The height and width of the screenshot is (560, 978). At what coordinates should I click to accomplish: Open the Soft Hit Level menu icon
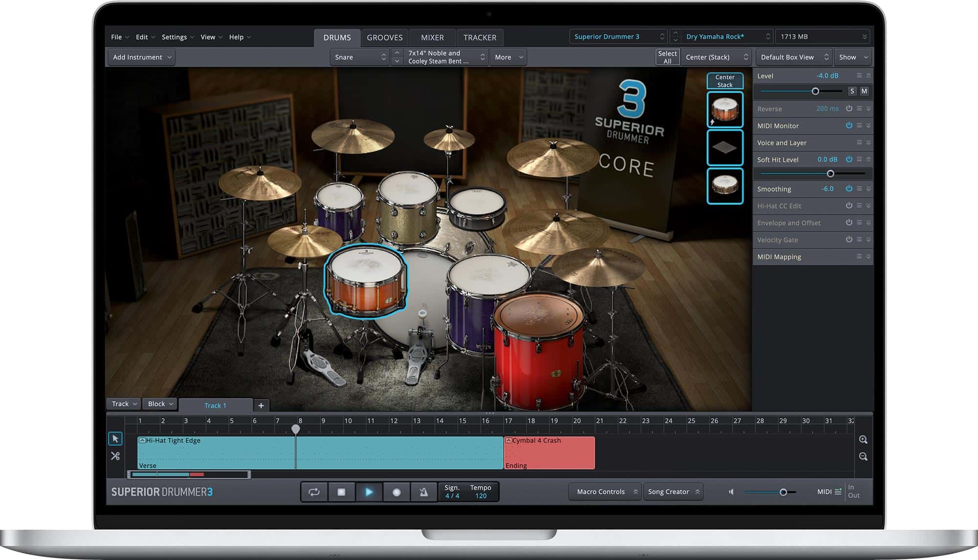tap(859, 159)
